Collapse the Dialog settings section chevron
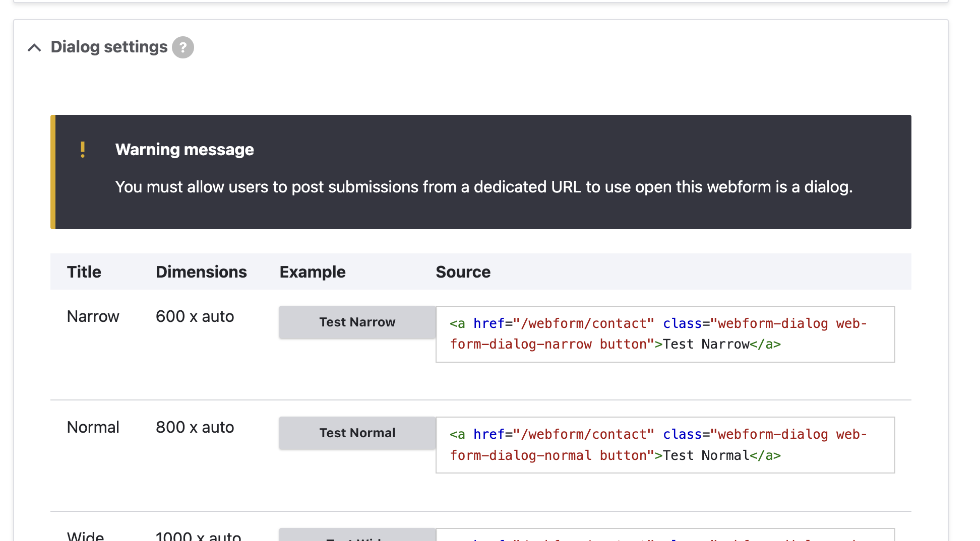980x541 pixels. pos(34,47)
